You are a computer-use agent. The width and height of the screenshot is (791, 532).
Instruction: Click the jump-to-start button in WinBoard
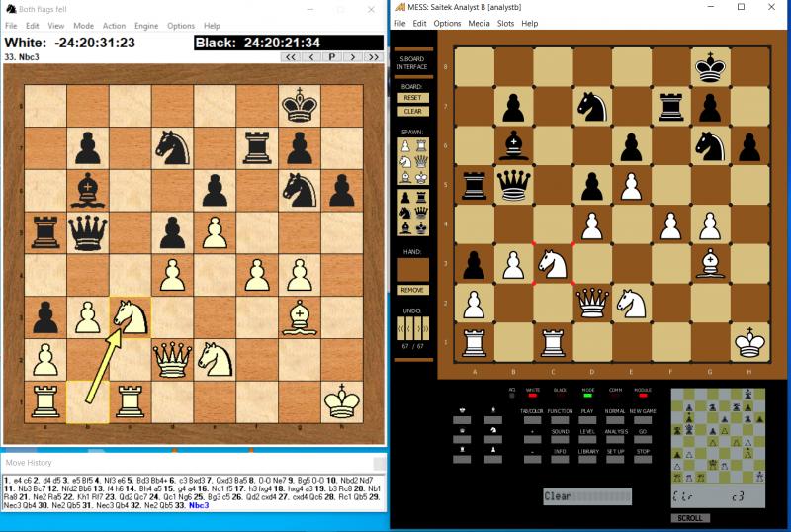pos(290,57)
